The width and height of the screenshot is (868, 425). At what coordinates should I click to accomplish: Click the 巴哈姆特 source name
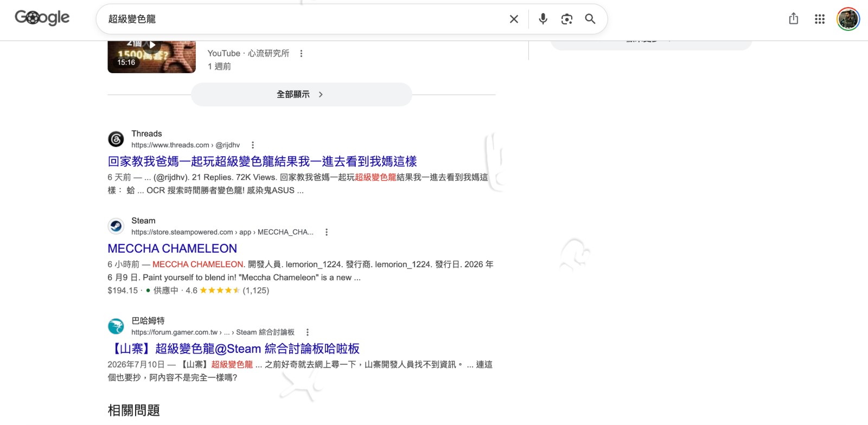[x=148, y=321]
